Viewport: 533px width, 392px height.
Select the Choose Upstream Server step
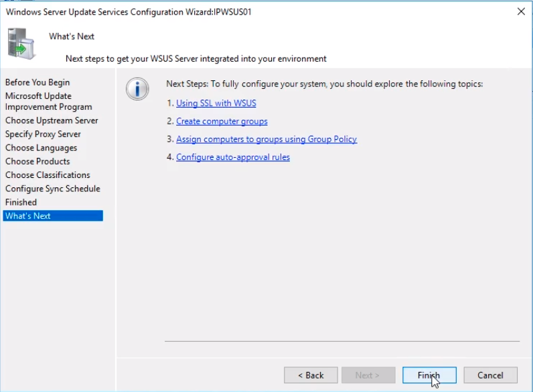point(52,120)
